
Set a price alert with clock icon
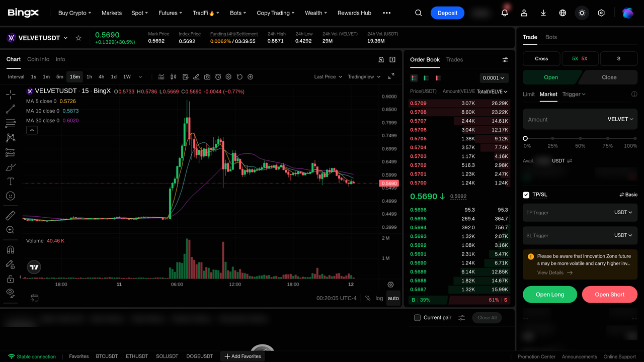[218, 77]
